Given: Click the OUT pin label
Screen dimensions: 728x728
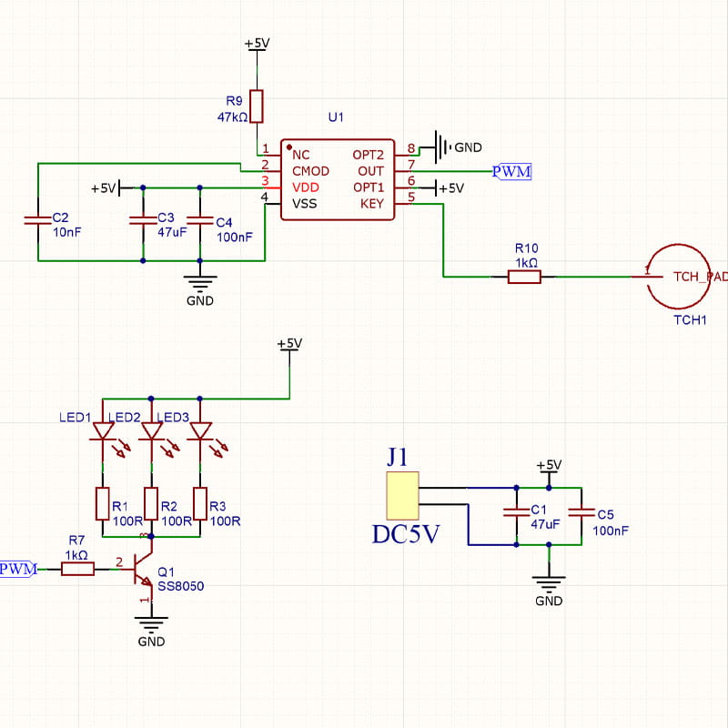Looking at the screenshot, I should point(370,171).
